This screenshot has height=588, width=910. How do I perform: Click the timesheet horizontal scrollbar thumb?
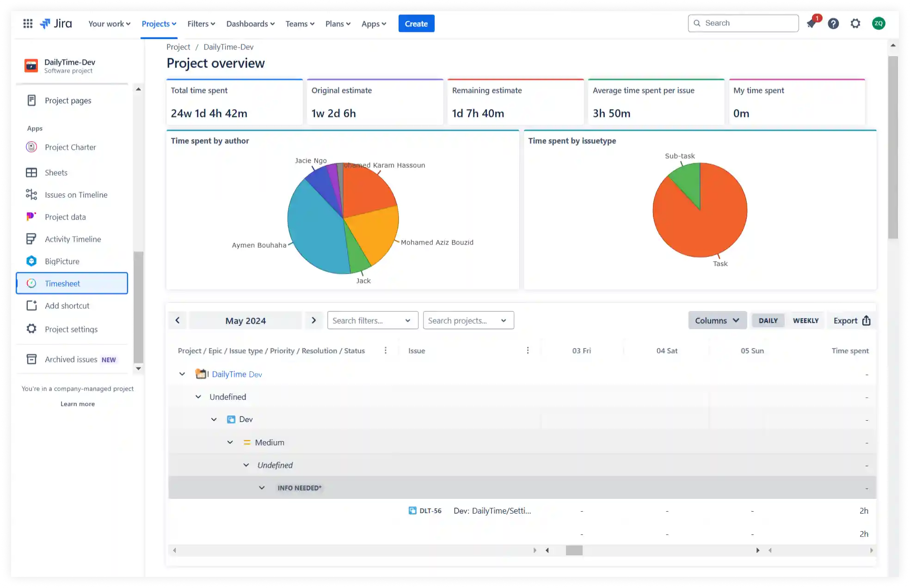[574, 550]
